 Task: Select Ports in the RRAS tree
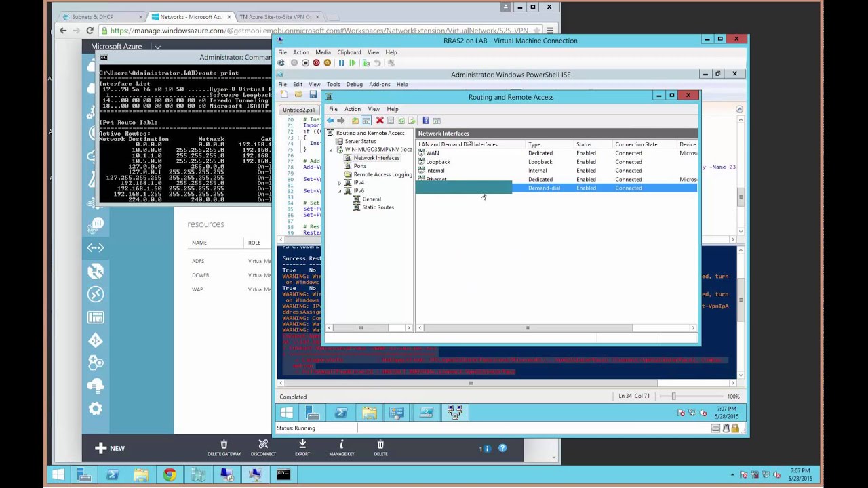pos(360,166)
